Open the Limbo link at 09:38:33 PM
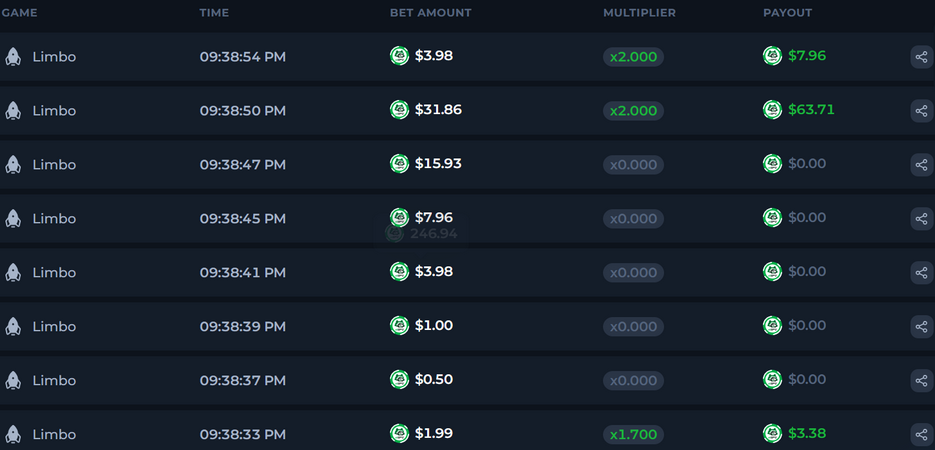This screenshot has width=935, height=450. 54,435
